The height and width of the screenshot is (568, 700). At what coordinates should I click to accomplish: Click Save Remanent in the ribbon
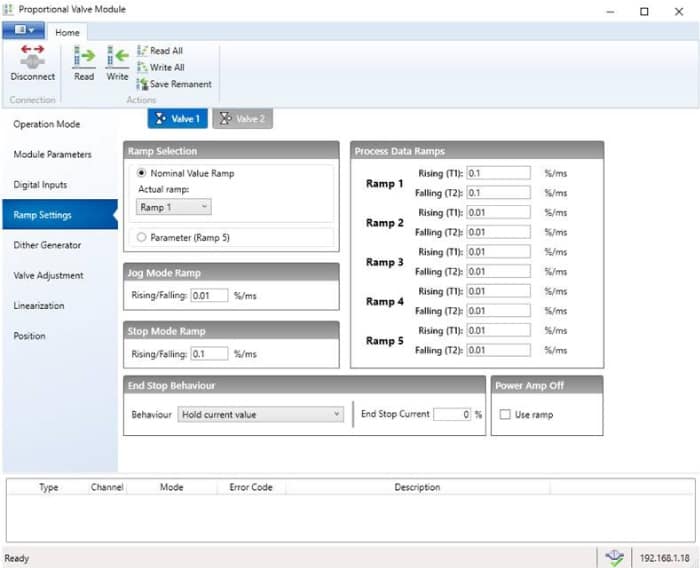pos(174,84)
